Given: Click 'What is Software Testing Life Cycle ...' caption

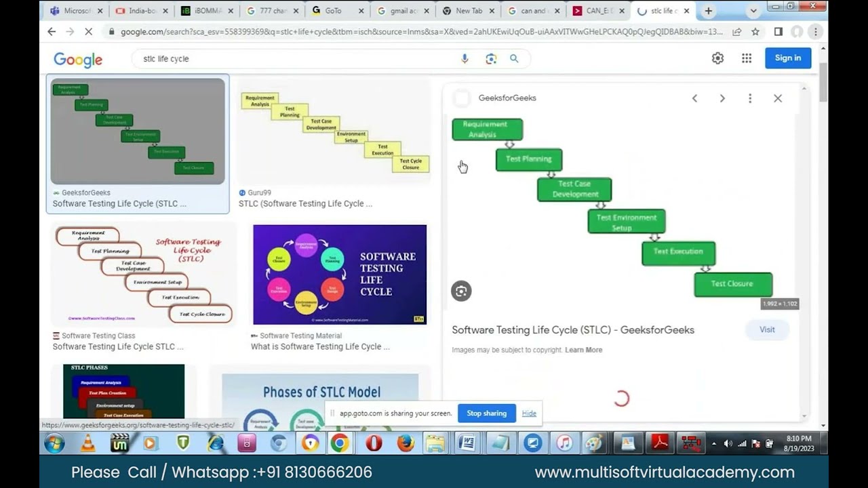Looking at the screenshot, I should (320, 347).
